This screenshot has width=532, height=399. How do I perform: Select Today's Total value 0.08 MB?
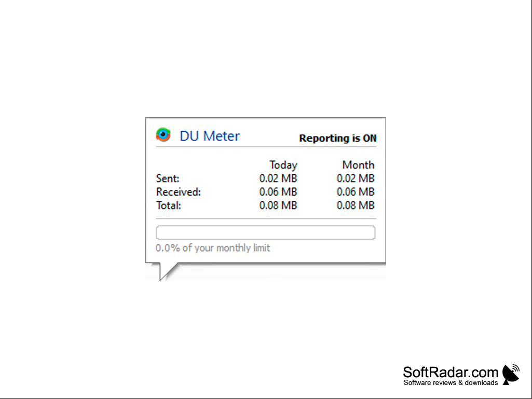(278, 205)
